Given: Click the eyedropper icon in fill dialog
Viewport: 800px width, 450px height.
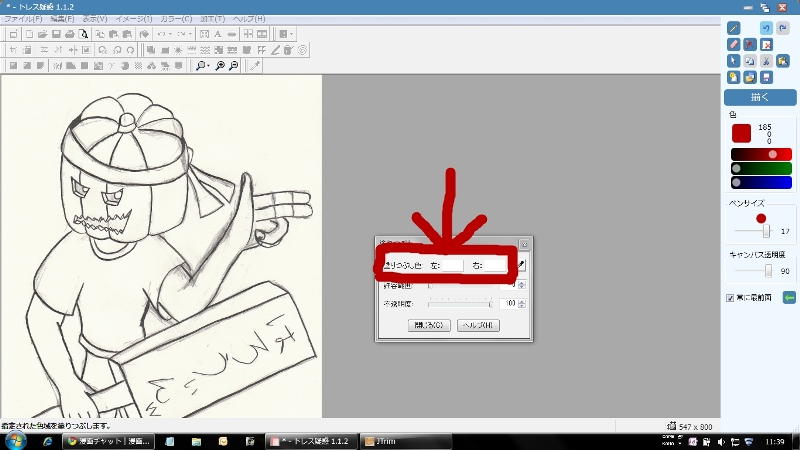Looking at the screenshot, I should pos(521,265).
